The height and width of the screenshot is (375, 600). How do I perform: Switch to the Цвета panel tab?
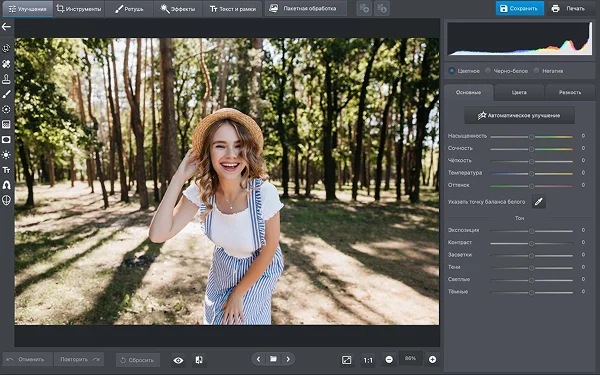(x=519, y=93)
